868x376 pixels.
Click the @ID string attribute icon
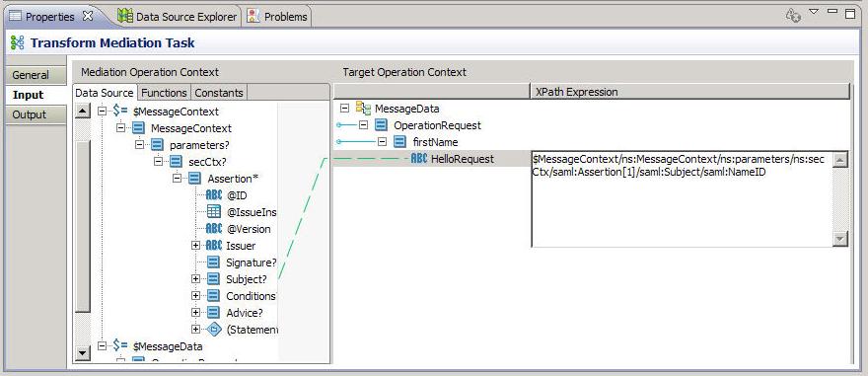214,195
